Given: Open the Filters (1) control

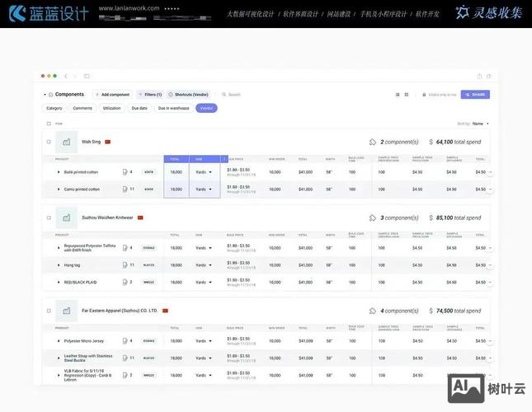Looking at the screenshot, I should click(x=149, y=95).
